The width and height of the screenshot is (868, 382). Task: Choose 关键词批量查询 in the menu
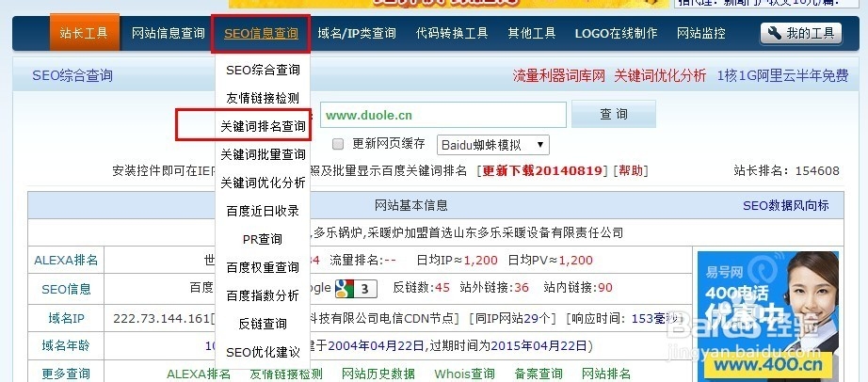click(263, 154)
